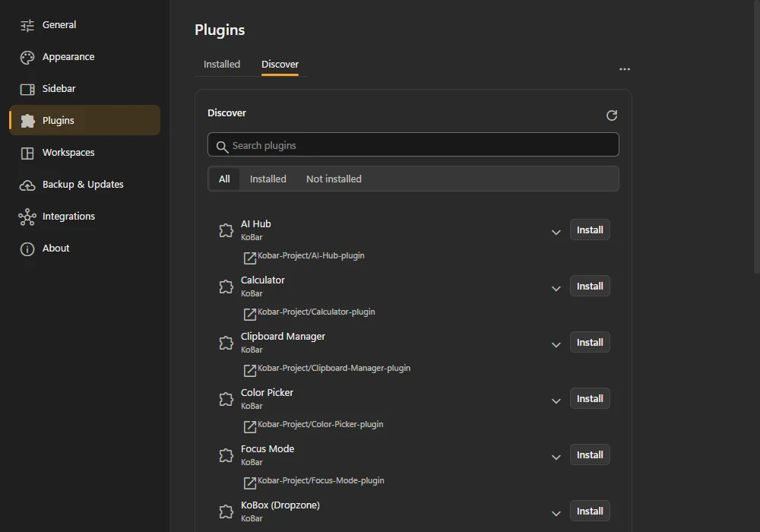
Task: Click external link icon for AI-Hub-plugin
Action: tap(249, 258)
